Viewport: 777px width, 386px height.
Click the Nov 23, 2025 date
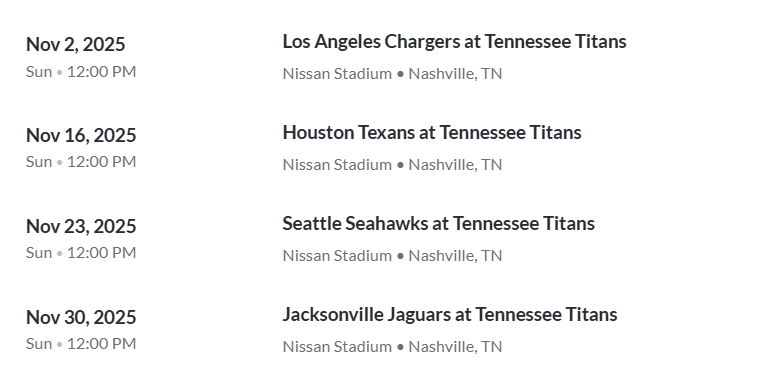click(81, 226)
